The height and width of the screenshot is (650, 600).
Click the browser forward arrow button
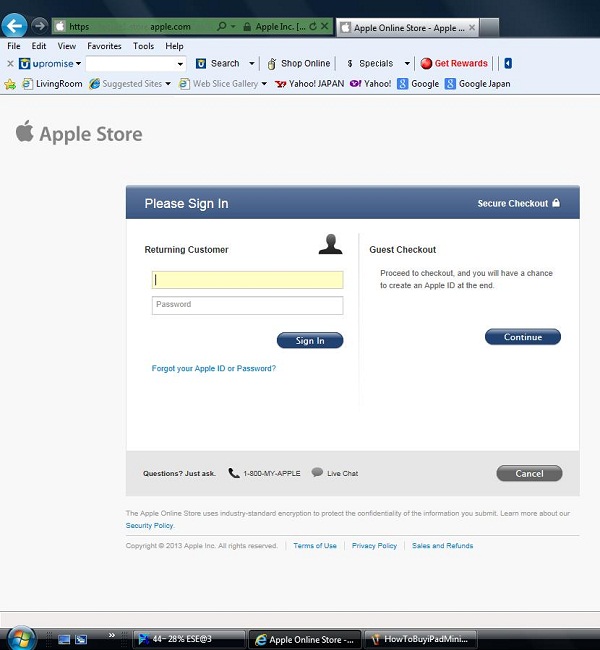click(x=39, y=26)
